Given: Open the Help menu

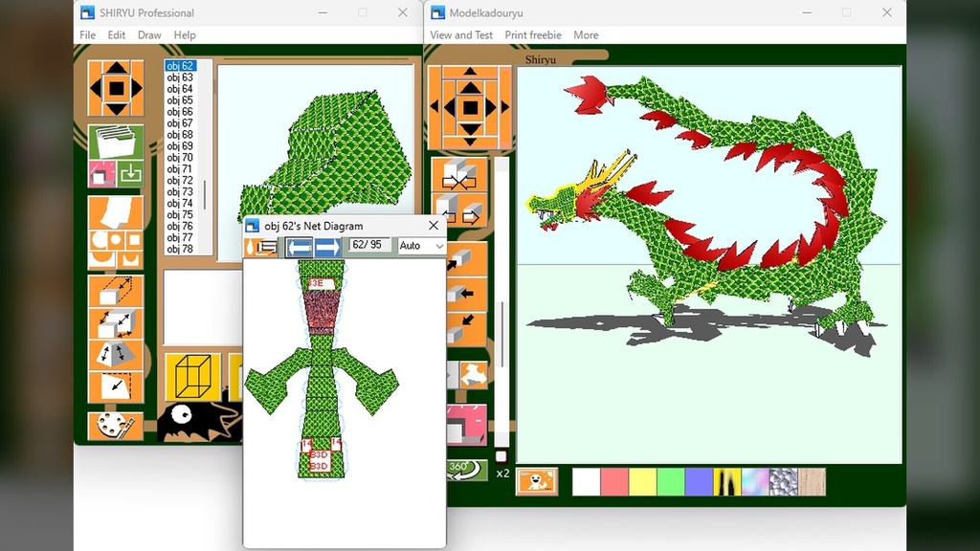Looking at the screenshot, I should coord(185,35).
